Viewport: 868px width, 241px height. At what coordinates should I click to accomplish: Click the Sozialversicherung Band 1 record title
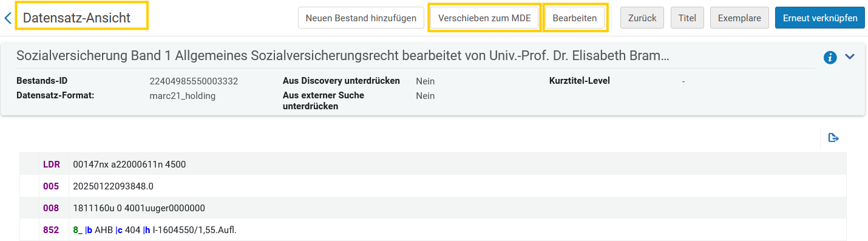pos(343,56)
